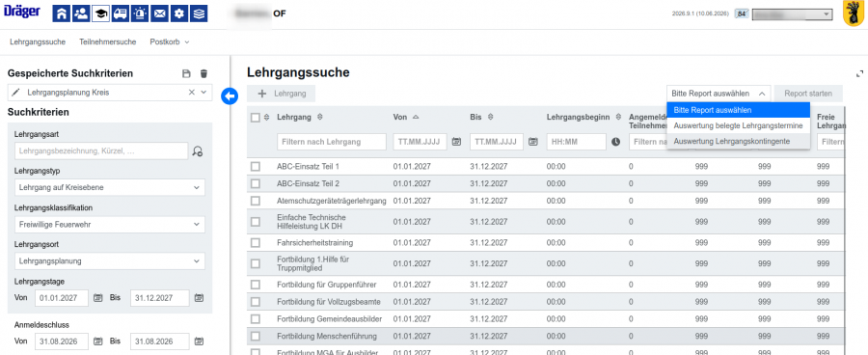Click the Lehrgangstage Bis date field 31.12.2027
This screenshot has width=868, height=355.
[160, 298]
